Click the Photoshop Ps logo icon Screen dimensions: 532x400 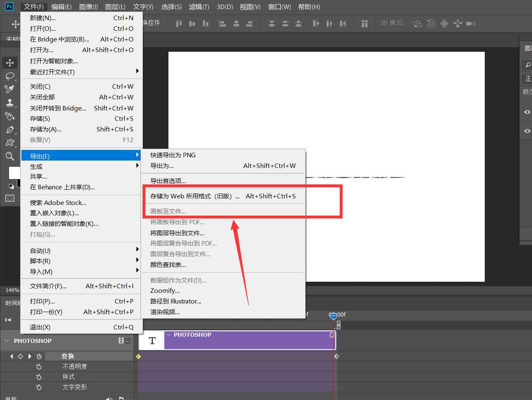coord(9,7)
